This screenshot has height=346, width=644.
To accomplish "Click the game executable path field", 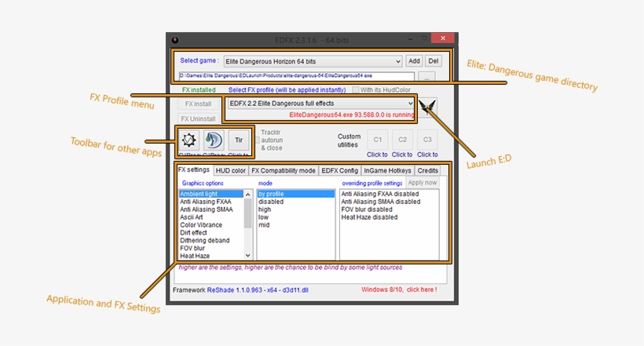I will [297, 76].
